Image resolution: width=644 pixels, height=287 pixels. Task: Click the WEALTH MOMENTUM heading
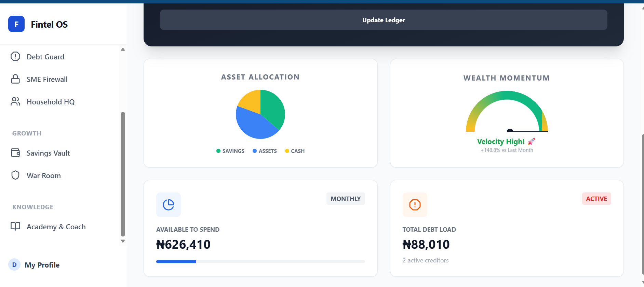[507, 78]
